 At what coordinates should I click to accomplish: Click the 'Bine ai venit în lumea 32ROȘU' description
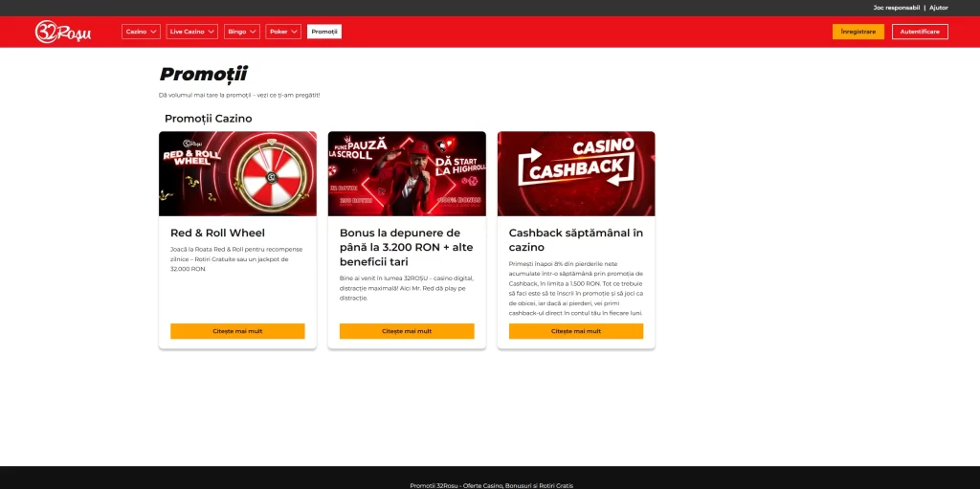pos(406,288)
